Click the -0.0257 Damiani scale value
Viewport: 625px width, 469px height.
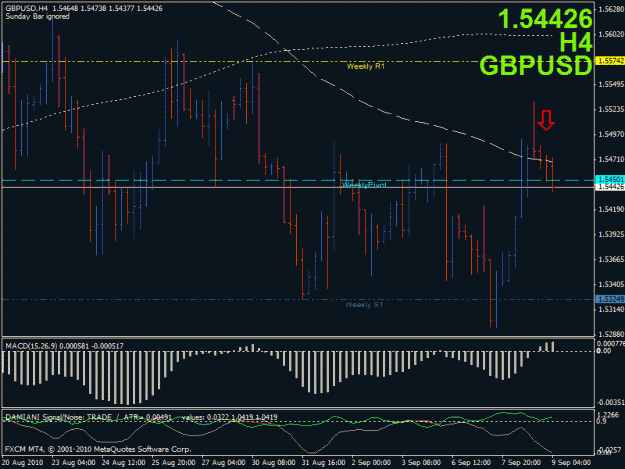(x=610, y=450)
